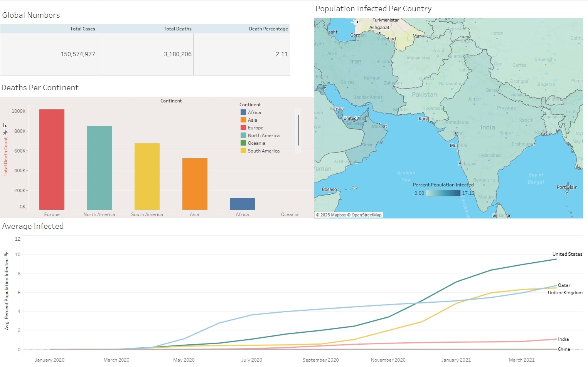Select the Europe legend entry

click(x=255, y=128)
